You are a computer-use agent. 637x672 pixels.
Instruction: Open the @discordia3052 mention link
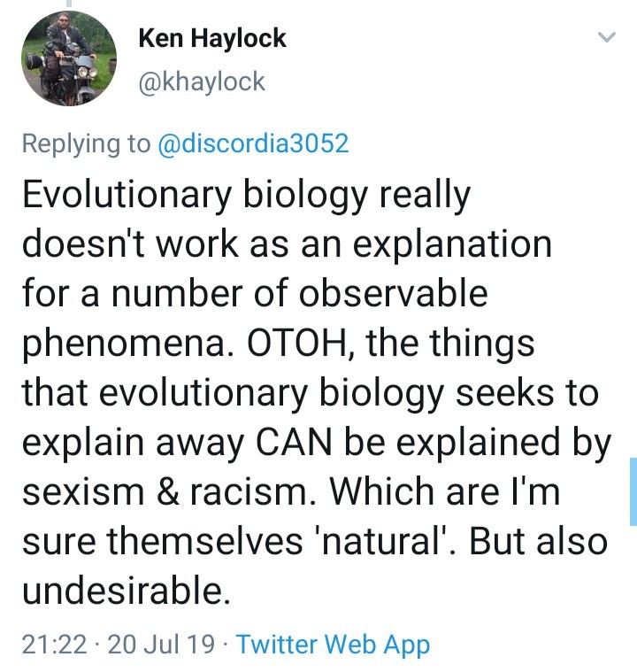(x=253, y=143)
